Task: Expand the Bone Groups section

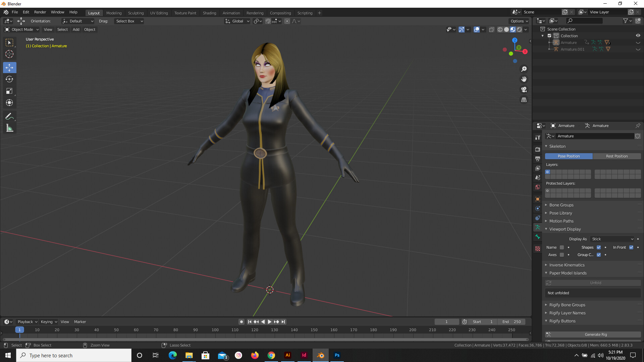Action: coord(561,205)
